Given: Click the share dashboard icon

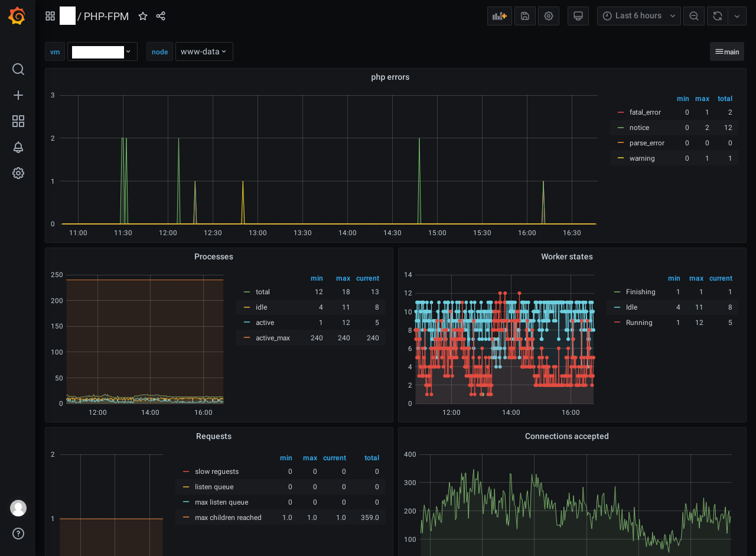Looking at the screenshot, I should click(x=161, y=16).
